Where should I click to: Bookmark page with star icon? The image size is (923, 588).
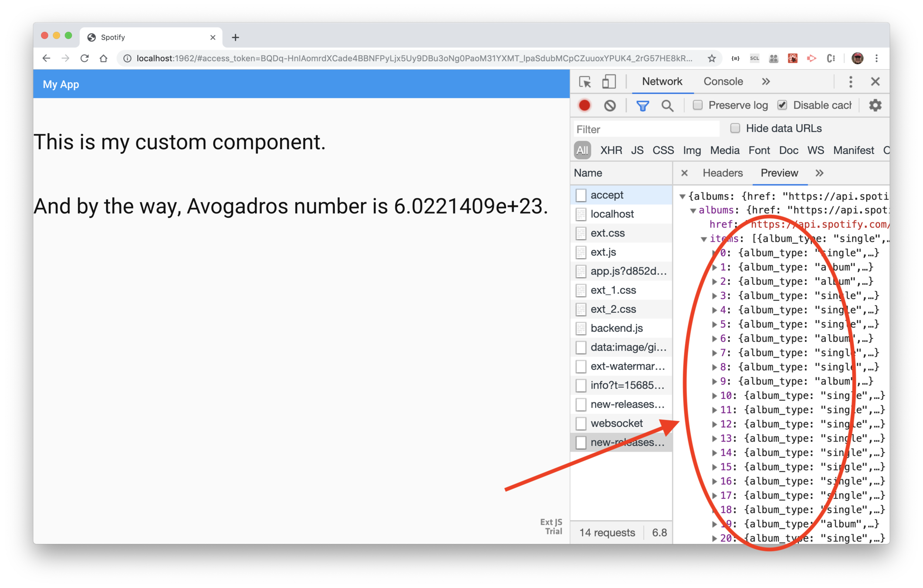[x=711, y=58]
